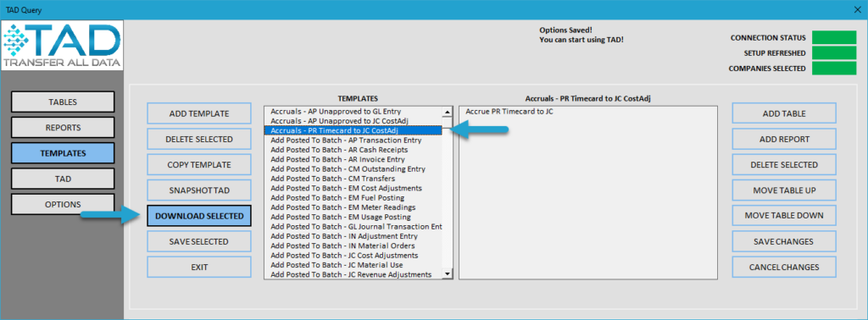Select 'Add Posted To Batch - JC Material Use'
The width and height of the screenshot is (868, 320).
tap(353, 265)
